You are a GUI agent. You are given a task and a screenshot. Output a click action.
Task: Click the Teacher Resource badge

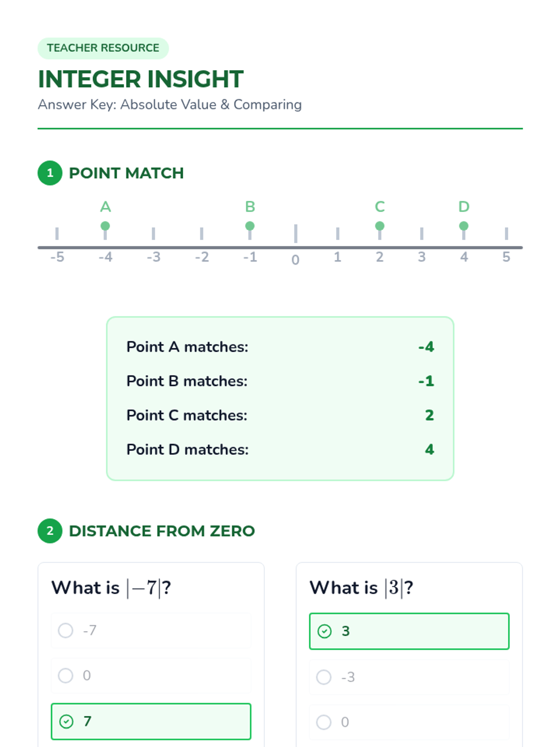[x=103, y=48]
